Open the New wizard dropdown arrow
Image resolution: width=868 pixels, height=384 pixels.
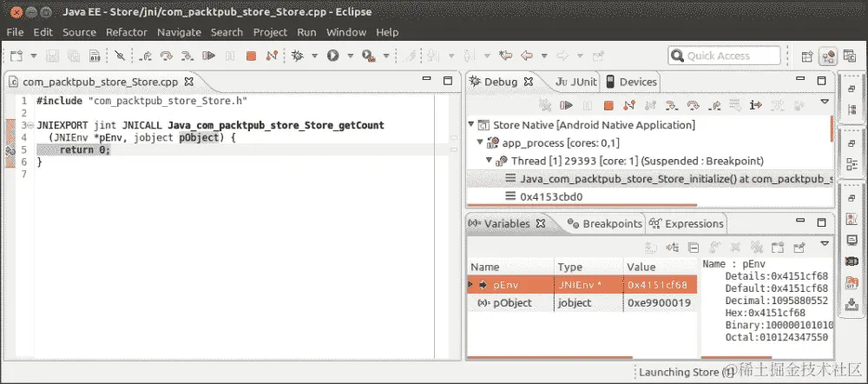point(34,56)
